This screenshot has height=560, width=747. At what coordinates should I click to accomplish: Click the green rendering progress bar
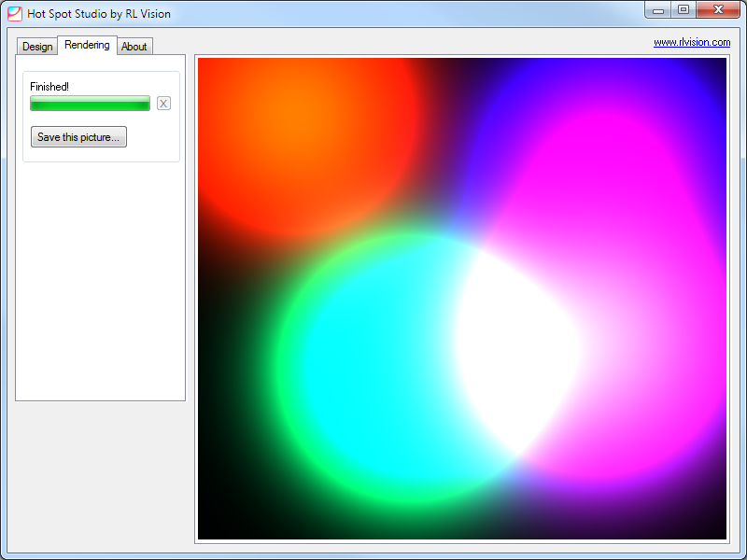(90, 104)
